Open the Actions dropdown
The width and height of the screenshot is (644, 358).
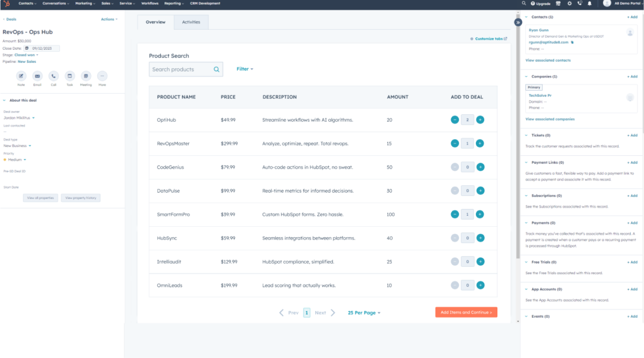click(109, 19)
